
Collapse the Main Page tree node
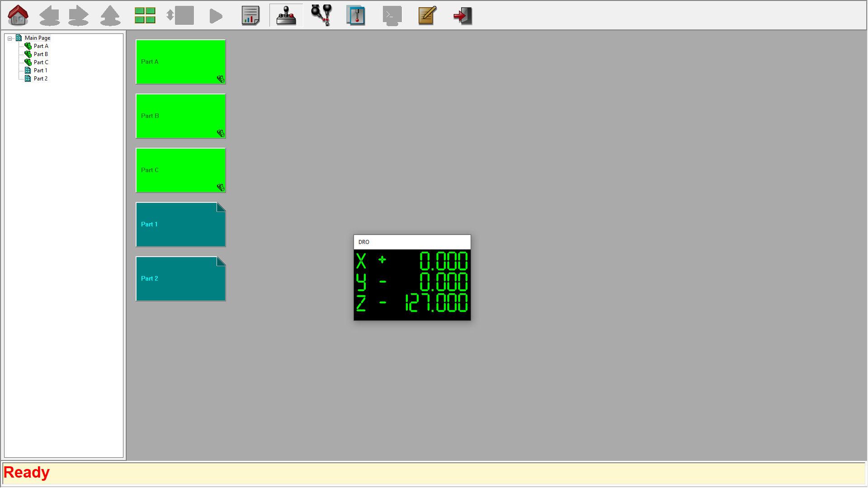(x=9, y=38)
